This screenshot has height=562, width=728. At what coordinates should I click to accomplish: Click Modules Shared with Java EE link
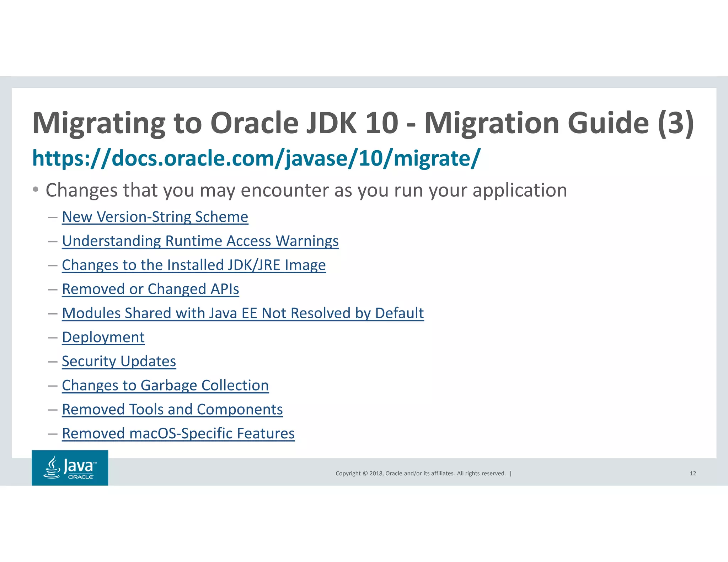[x=243, y=313]
